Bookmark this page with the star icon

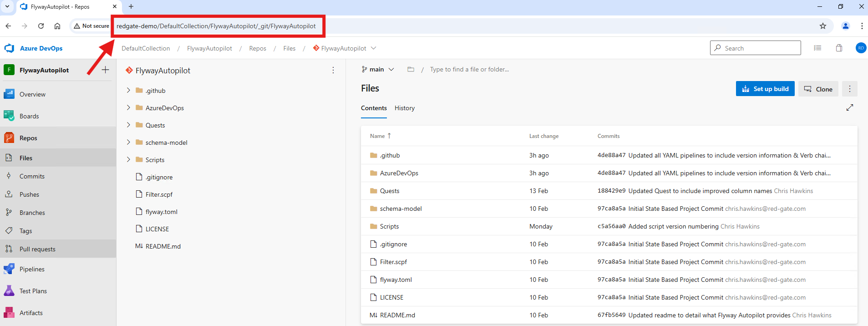coord(822,26)
